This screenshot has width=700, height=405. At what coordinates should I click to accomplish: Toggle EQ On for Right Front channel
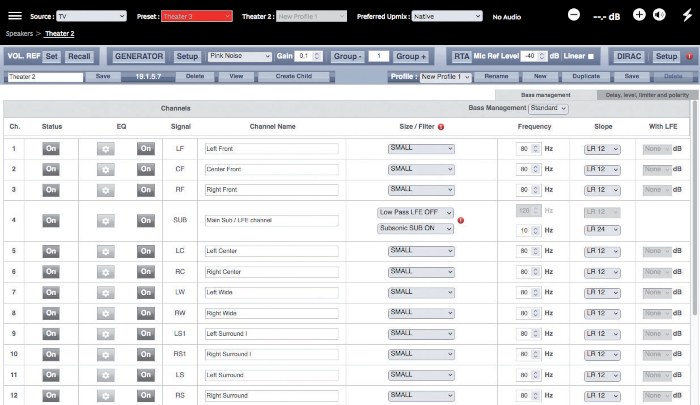[146, 190]
